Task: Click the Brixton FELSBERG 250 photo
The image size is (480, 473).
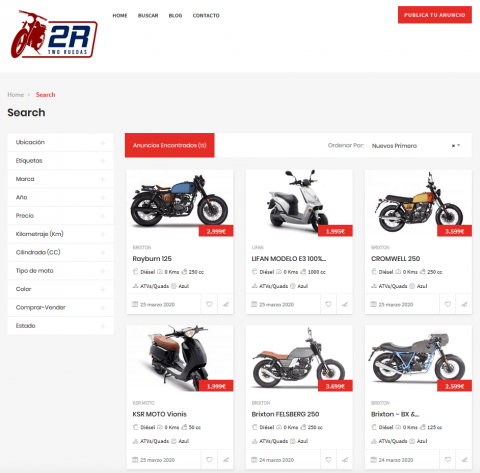Action: tap(299, 357)
